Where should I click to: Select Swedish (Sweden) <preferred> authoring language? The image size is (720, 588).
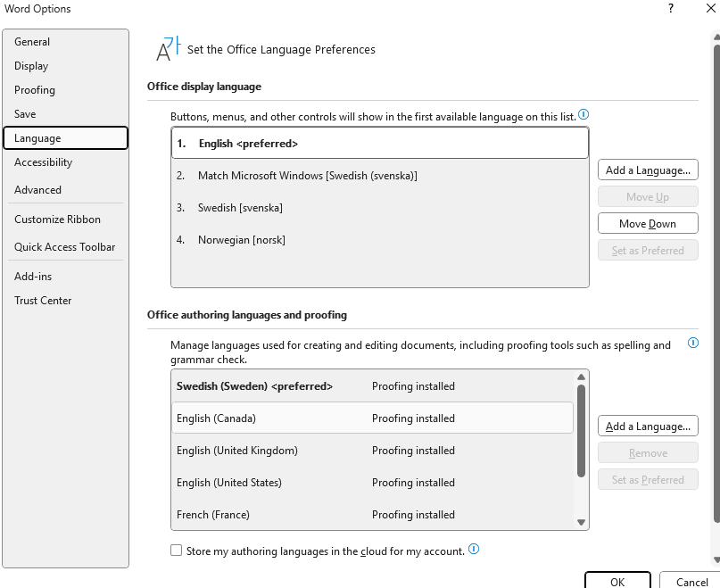click(x=372, y=385)
